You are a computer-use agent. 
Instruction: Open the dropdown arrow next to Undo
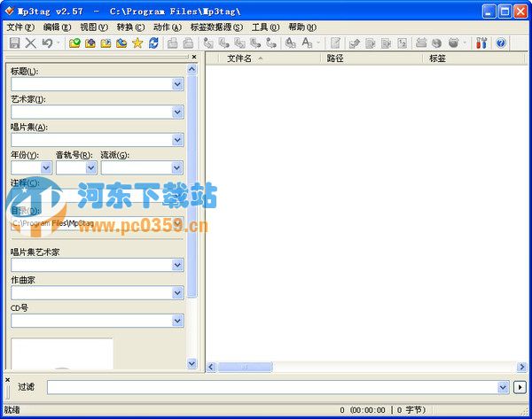[58, 43]
